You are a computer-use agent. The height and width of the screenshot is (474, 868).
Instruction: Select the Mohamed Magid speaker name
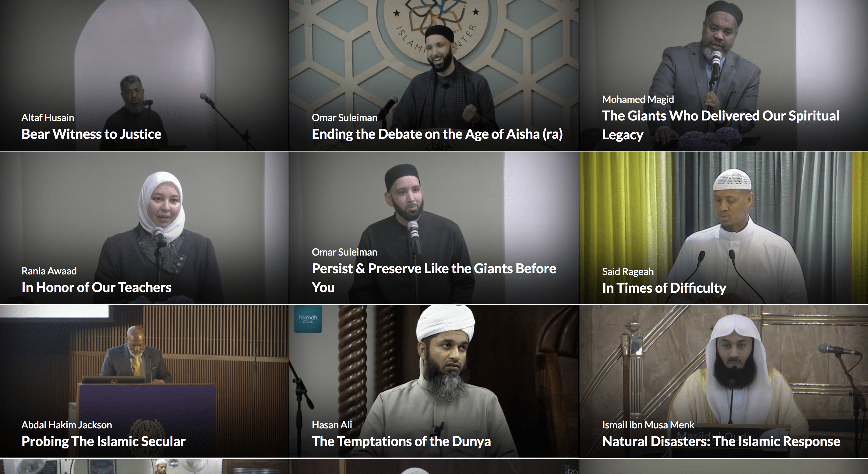638,99
